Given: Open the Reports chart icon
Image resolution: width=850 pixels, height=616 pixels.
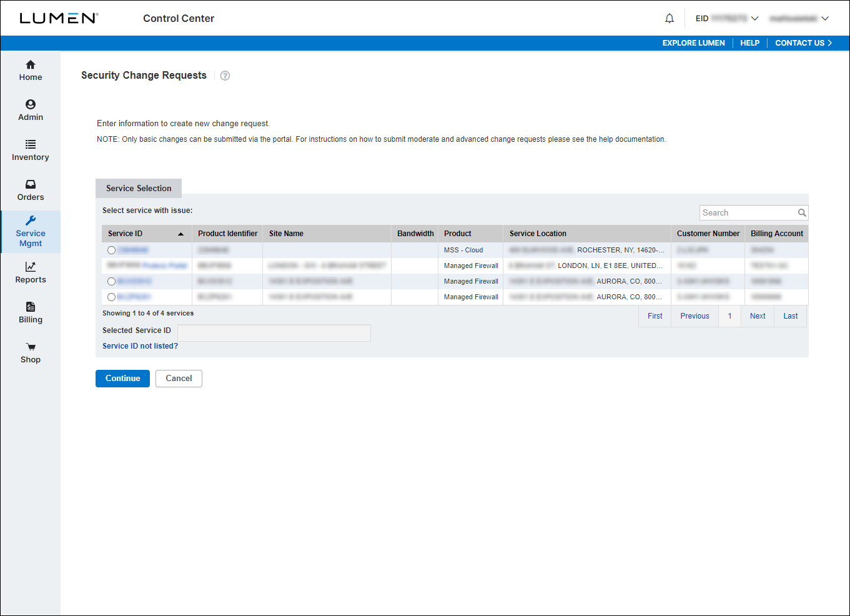Looking at the screenshot, I should tap(31, 267).
